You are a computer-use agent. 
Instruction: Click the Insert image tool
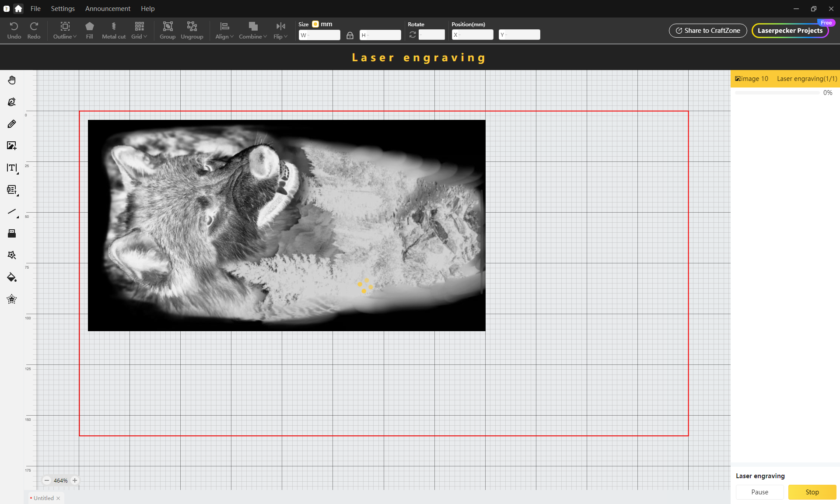[12, 146]
